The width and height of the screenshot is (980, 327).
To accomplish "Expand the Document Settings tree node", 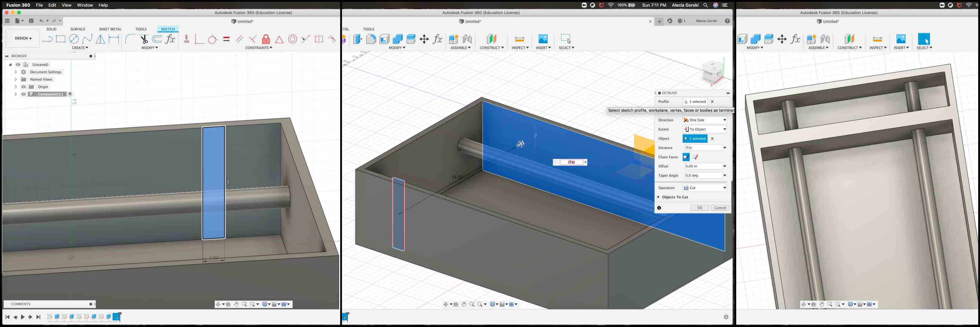I will coord(16,72).
